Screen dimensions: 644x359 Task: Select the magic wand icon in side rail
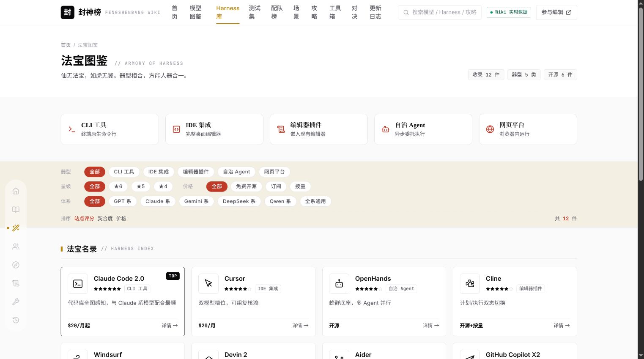pos(16,228)
